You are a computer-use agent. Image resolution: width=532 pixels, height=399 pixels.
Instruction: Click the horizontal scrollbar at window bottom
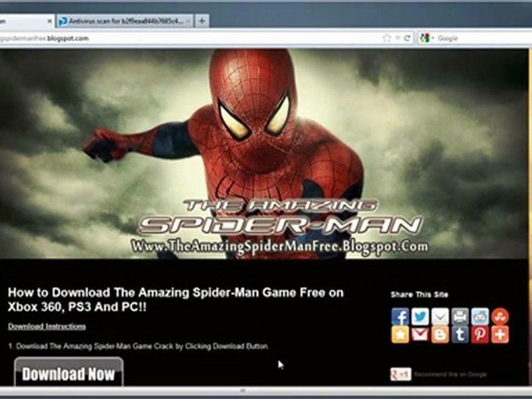pyautogui.click(x=243, y=391)
